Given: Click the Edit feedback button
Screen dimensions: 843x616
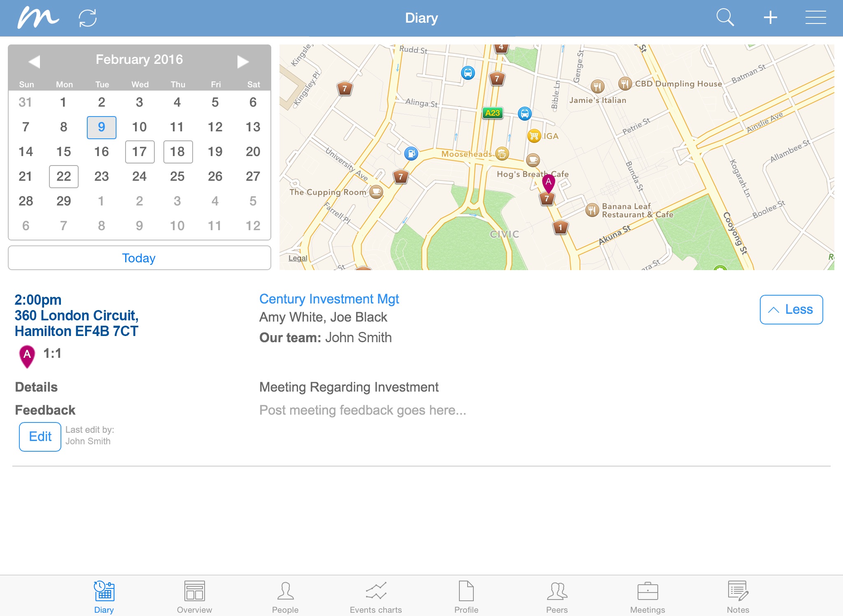Looking at the screenshot, I should 40,436.
